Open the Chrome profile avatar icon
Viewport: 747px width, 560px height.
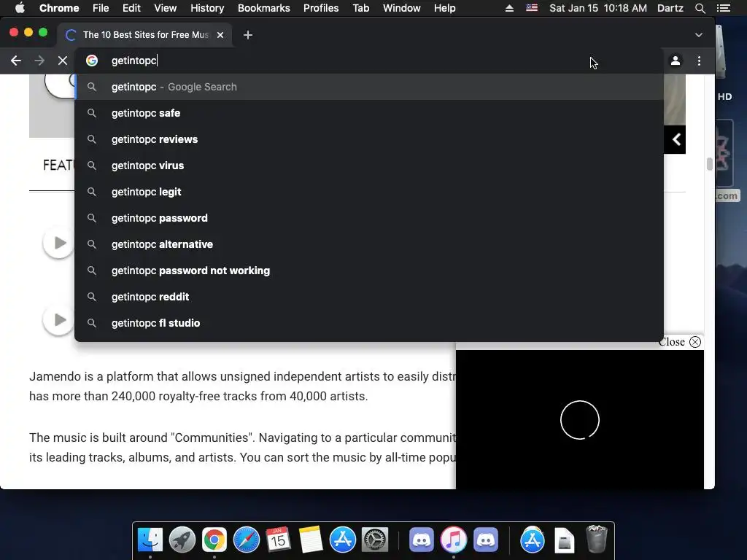[x=675, y=61]
